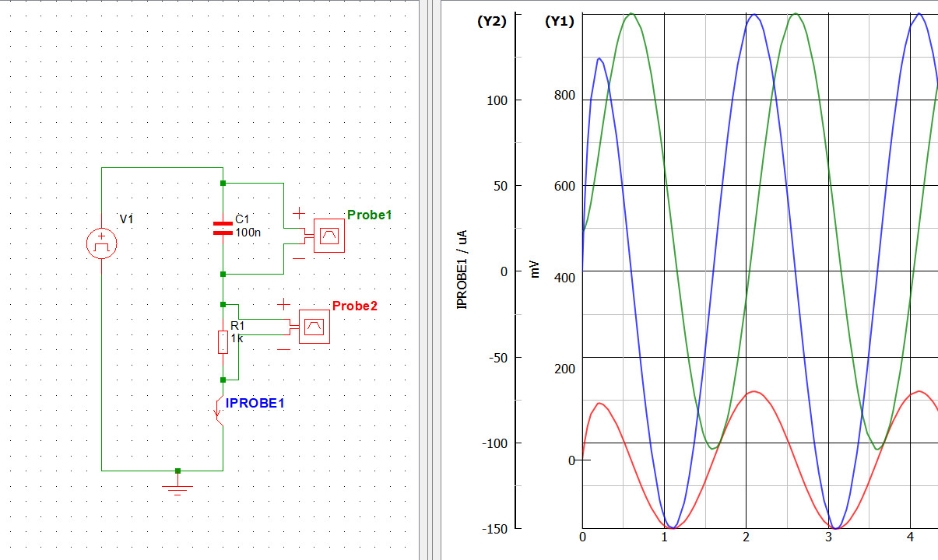Screen dimensions: 938x560
Task: Click the 100n capacitor value
Action: [248, 232]
